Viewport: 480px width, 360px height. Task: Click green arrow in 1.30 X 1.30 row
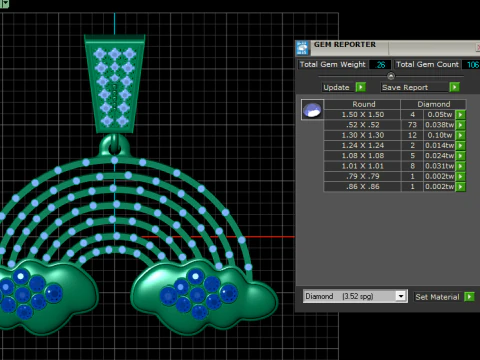460,135
